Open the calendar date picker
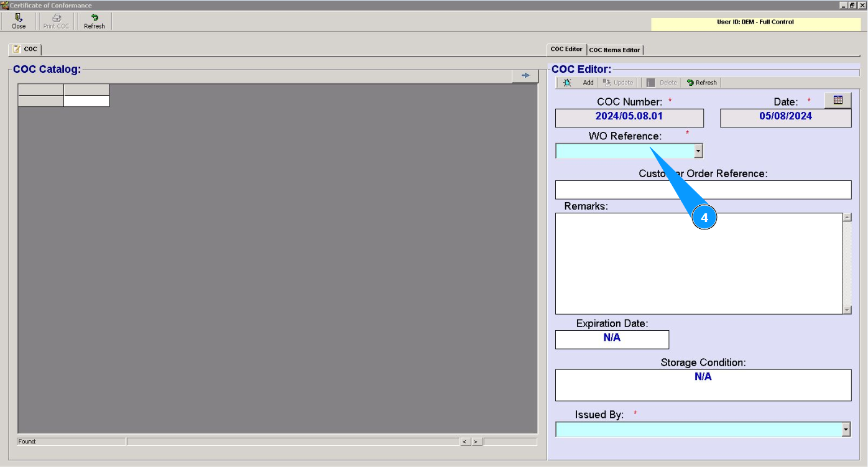Screen dimensions: 868x467 pos(838,100)
